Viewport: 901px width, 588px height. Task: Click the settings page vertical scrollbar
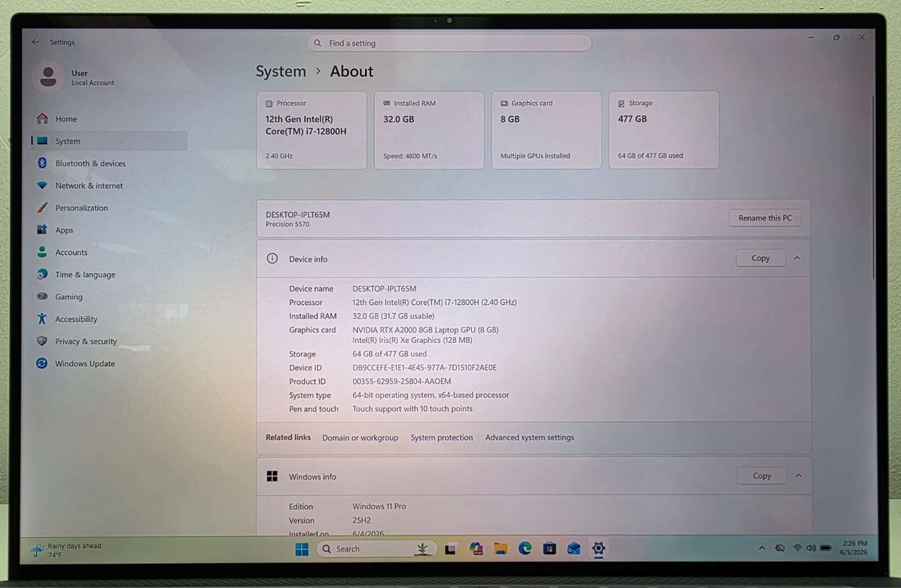pos(873,187)
